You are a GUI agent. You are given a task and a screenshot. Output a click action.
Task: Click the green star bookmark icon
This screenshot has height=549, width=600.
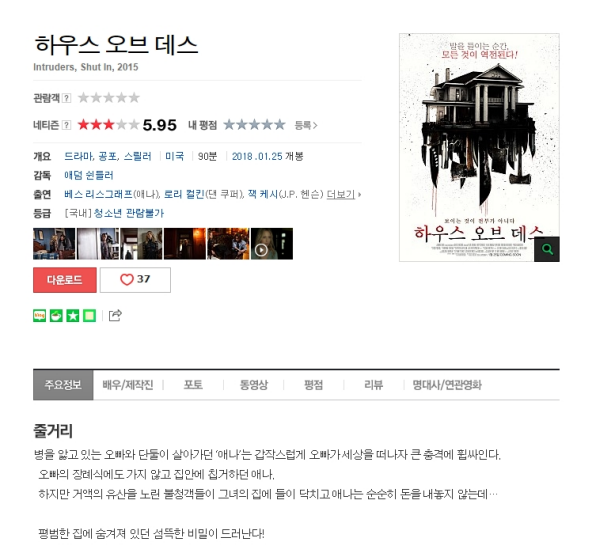click(x=73, y=316)
